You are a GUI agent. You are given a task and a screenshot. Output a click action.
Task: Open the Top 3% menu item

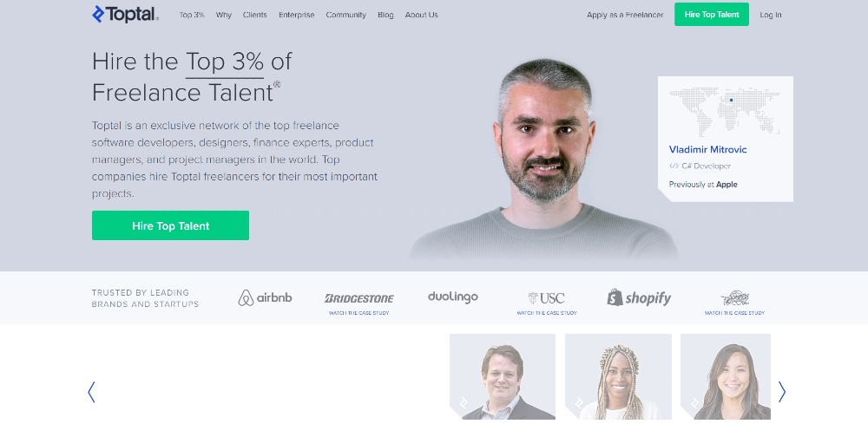[192, 15]
